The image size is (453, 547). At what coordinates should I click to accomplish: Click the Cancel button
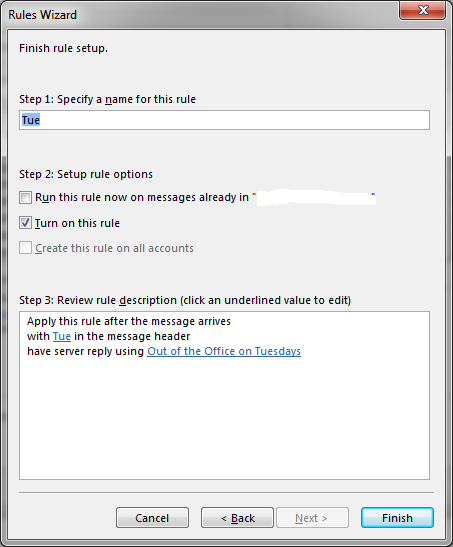[152, 518]
